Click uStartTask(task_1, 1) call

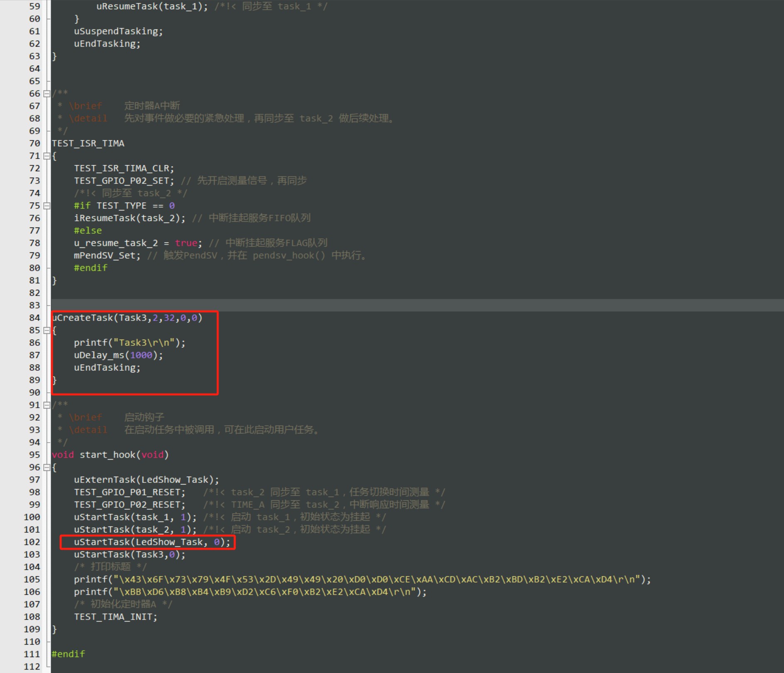135,517
